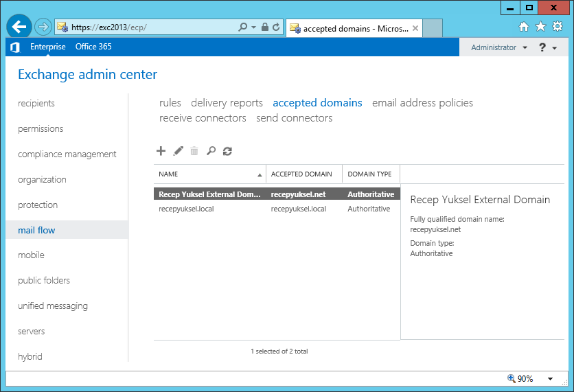Click the Edit pencil icon

(x=179, y=151)
